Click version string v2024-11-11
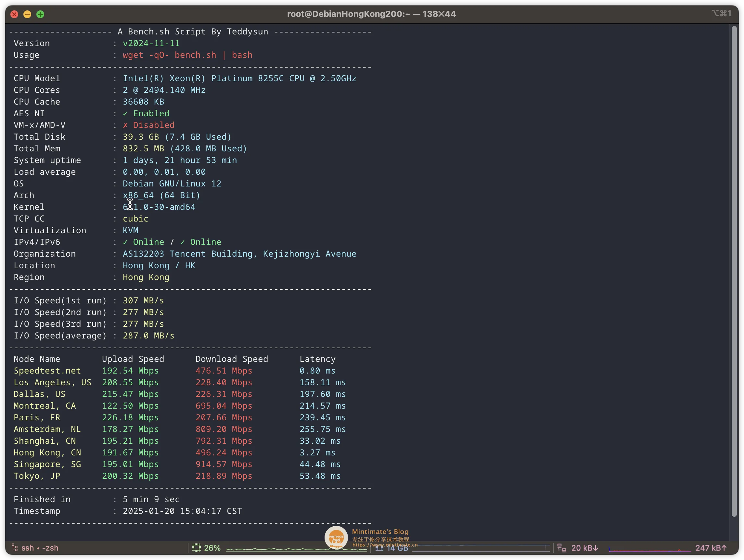Viewport: 744px width, 560px height. coord(151,44)
